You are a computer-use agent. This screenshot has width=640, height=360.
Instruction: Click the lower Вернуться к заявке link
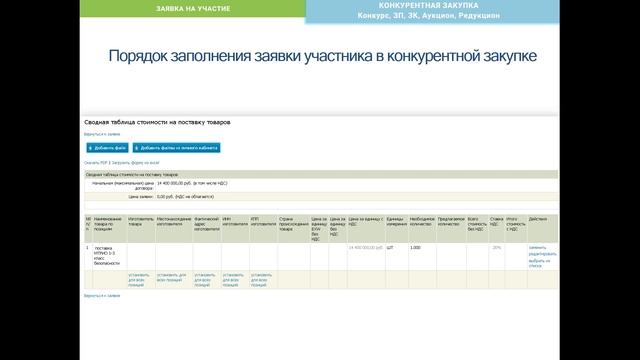pyautogui.click(x=102, y=296)
